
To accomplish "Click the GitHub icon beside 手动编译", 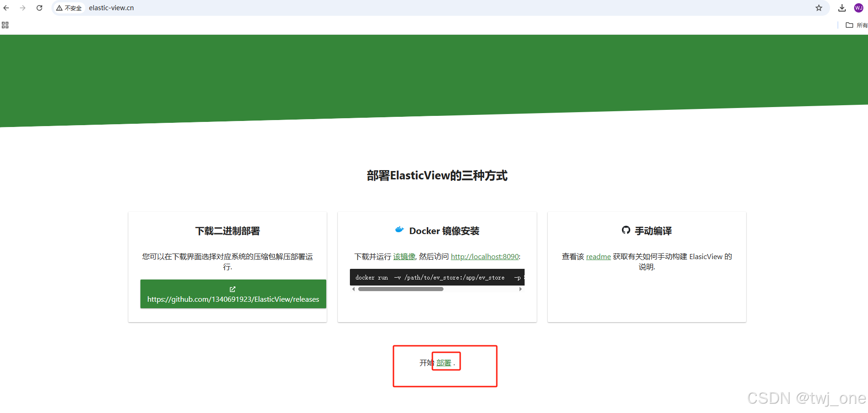I will click(626, 230).
